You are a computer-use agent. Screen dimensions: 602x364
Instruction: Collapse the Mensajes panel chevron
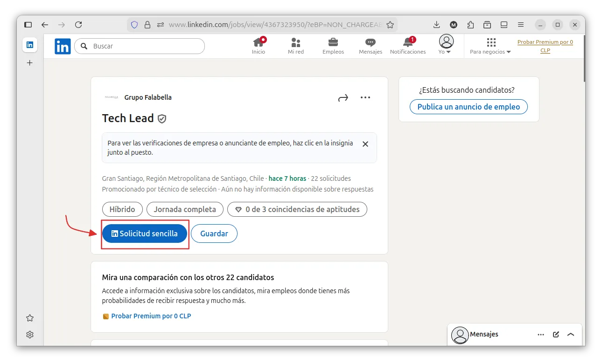coord(570,334)
